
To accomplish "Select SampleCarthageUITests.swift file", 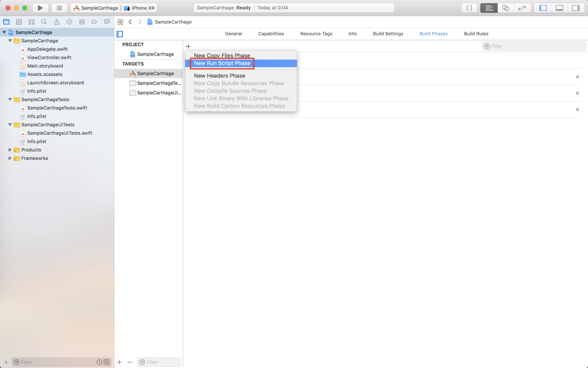I will click(x=59, y=133).
